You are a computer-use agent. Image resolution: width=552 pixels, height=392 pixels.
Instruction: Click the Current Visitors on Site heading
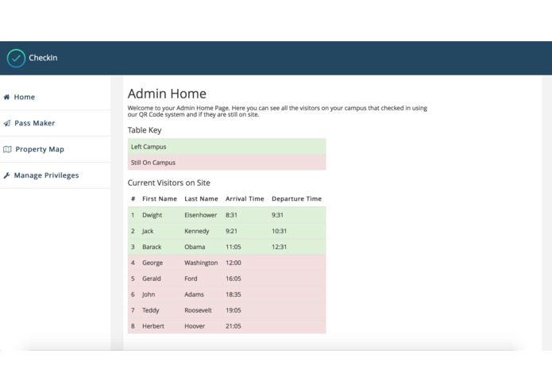click(x=168, y=183)
